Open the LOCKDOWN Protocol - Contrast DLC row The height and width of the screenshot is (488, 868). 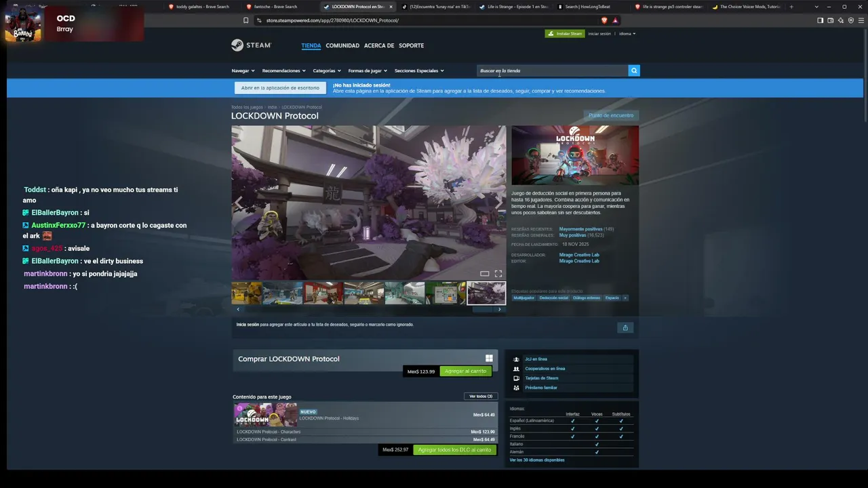[x=366, y=440]
